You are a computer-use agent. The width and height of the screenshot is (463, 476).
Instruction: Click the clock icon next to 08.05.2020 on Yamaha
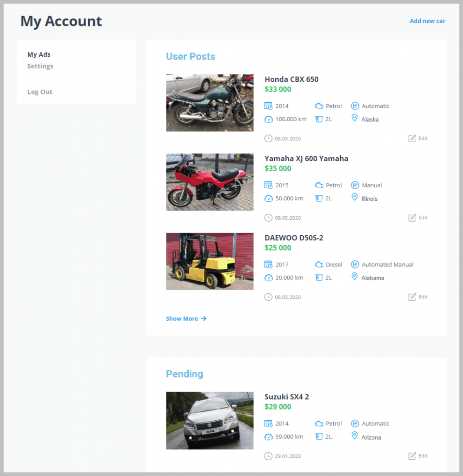click(x=268, y=218)
